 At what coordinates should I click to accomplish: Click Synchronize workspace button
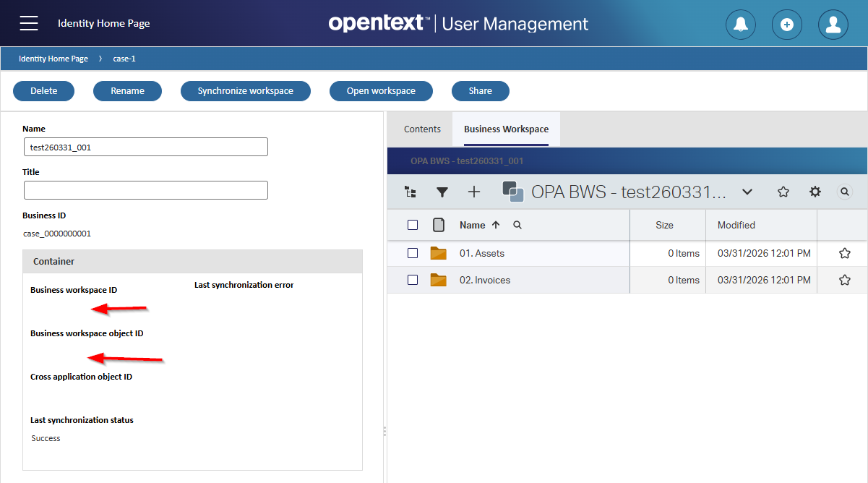pos(246,91)
